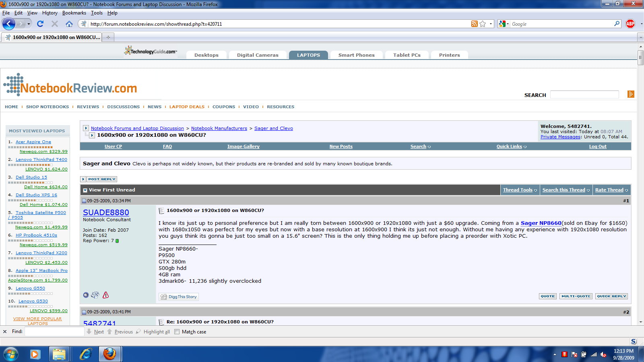This screenshot has width=644, height=362.
Task: Launch Windows Media Player from the taskbar
Action: (35, 354)
